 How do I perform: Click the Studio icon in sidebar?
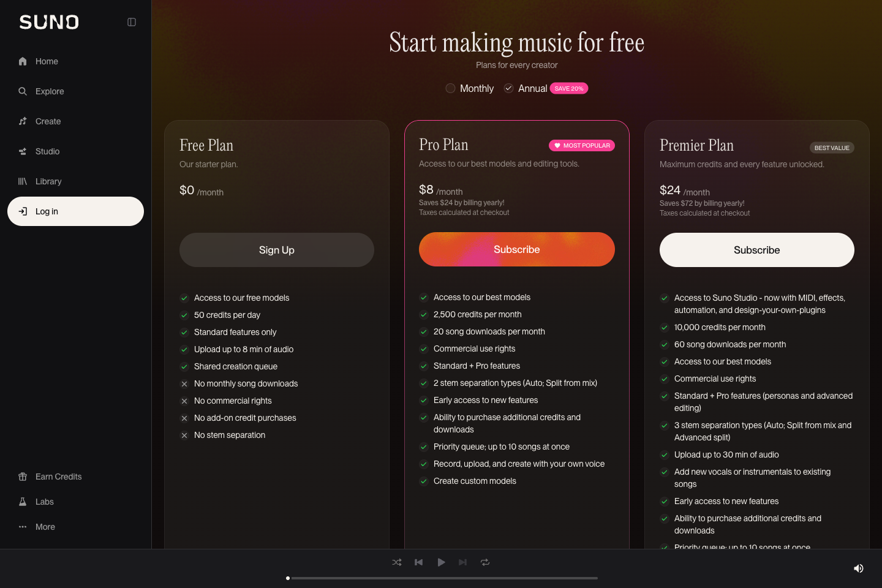tap(23, 151)
